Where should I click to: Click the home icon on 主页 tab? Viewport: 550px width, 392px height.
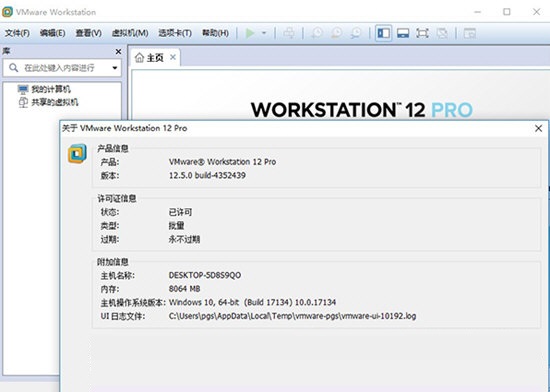139,58
